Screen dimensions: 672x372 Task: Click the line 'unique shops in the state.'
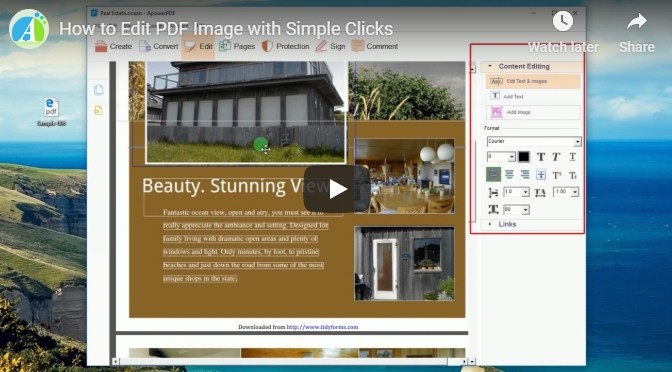pos(200,279)
